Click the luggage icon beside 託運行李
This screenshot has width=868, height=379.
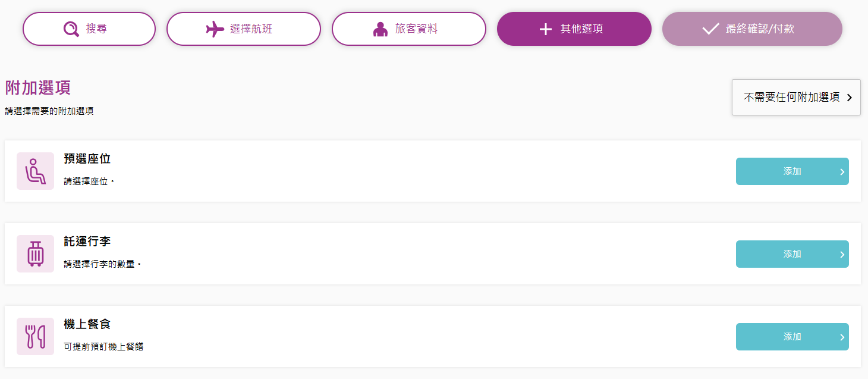point(35,254)
